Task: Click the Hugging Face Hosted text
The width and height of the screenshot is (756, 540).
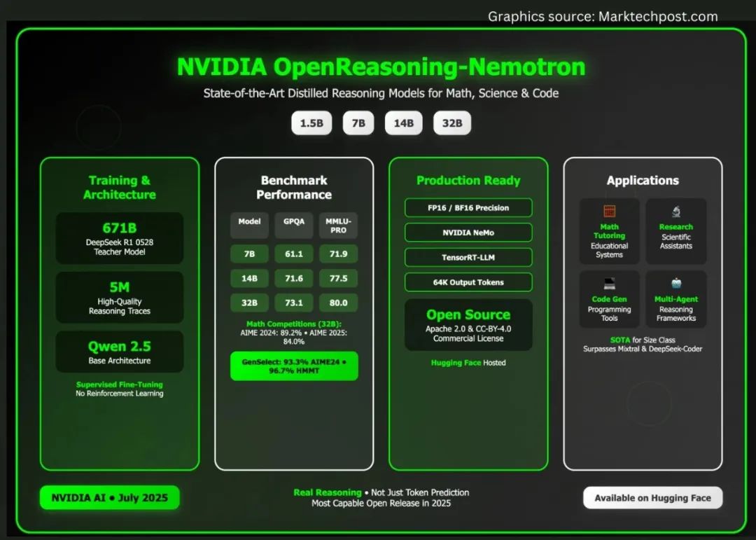Action: [x=468, y=363]
